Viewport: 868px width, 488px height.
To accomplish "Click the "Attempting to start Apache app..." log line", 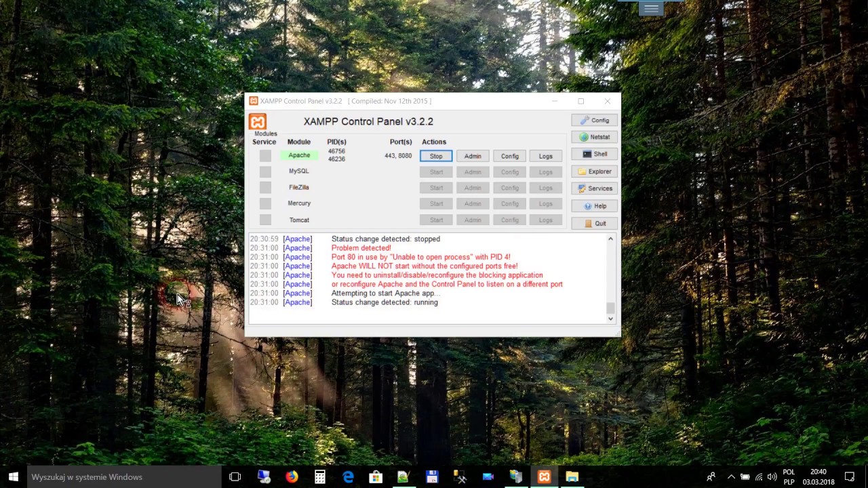I will [x=385, y=293].
